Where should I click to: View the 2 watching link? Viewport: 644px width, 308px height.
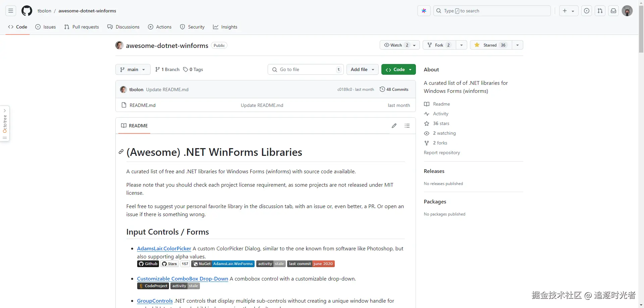(440, 133)
